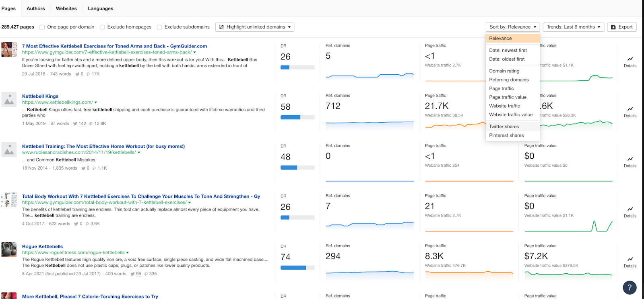Select Website traffic value sort option

(x=513, y=115)
